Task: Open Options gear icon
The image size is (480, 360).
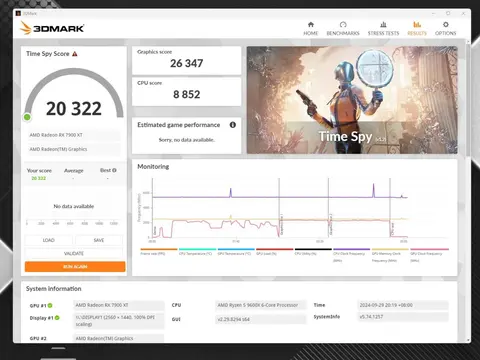Action: 446,25
